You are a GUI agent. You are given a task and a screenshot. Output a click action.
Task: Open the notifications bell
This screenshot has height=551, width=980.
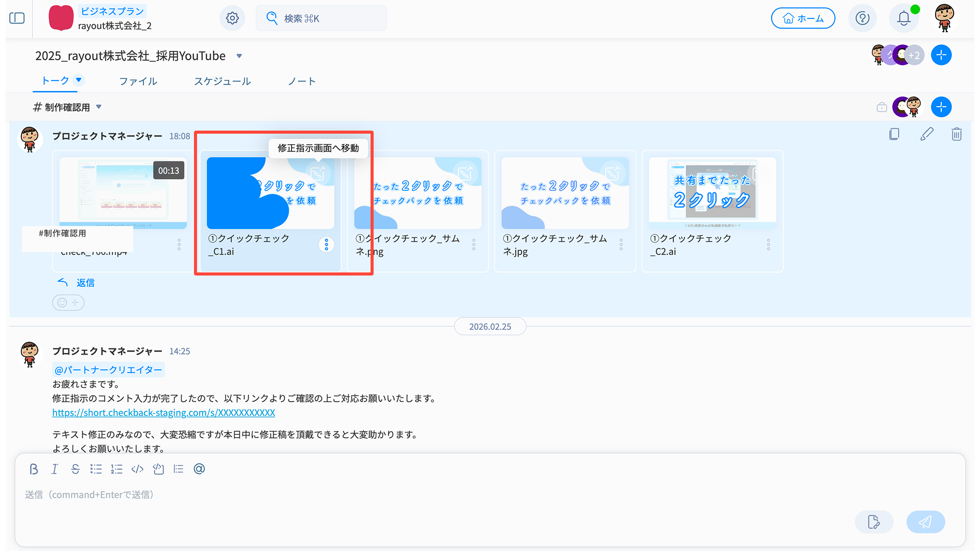click(x=903, y=18)
